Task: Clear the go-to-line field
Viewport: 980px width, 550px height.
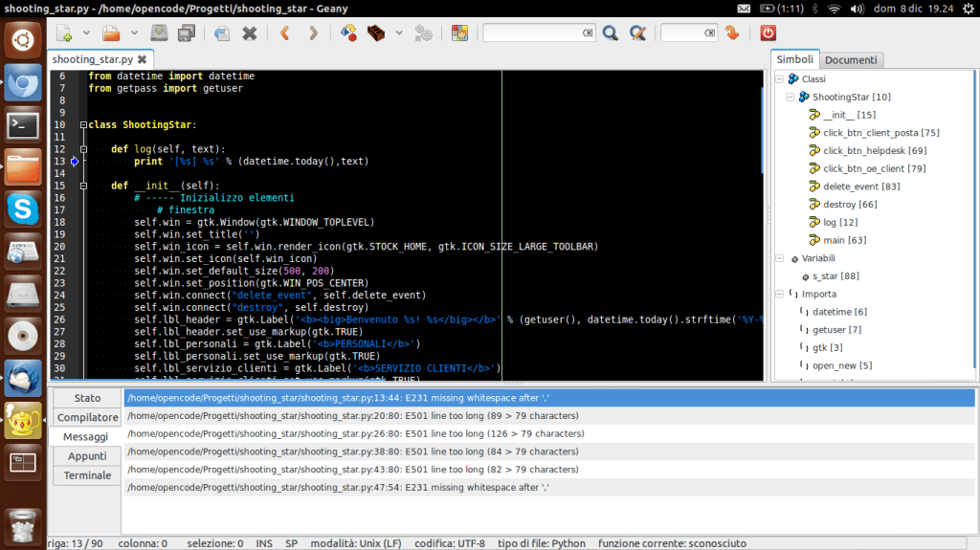Action: coord(709,33)
